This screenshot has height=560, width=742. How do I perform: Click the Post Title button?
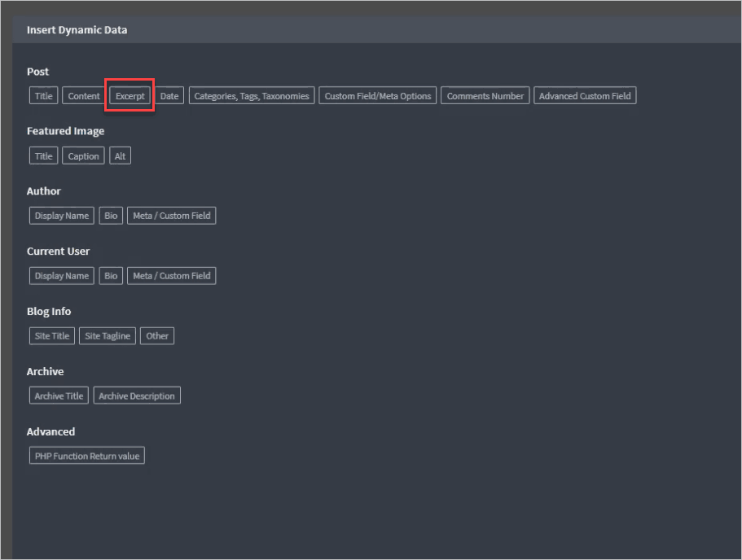click(x=43, y=96)
